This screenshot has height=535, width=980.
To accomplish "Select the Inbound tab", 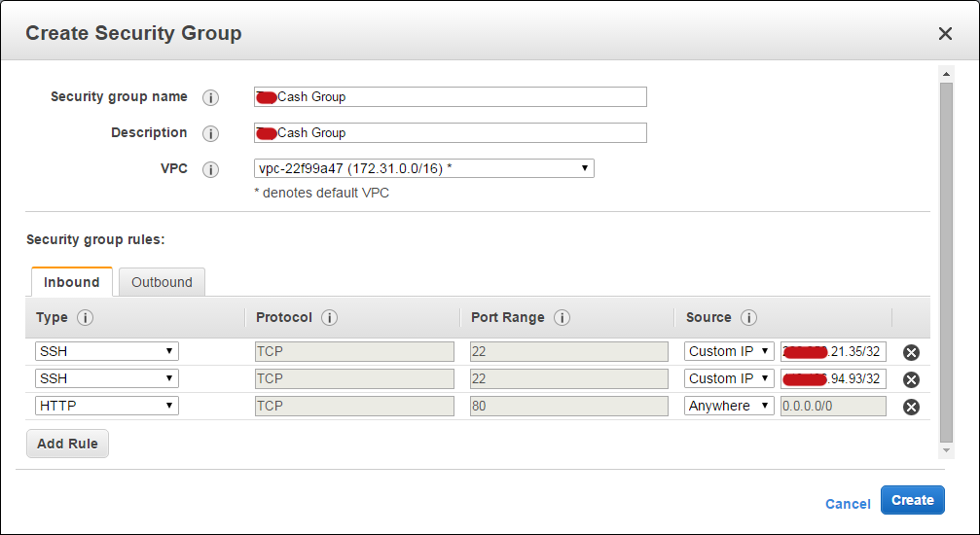I will 72,282.
